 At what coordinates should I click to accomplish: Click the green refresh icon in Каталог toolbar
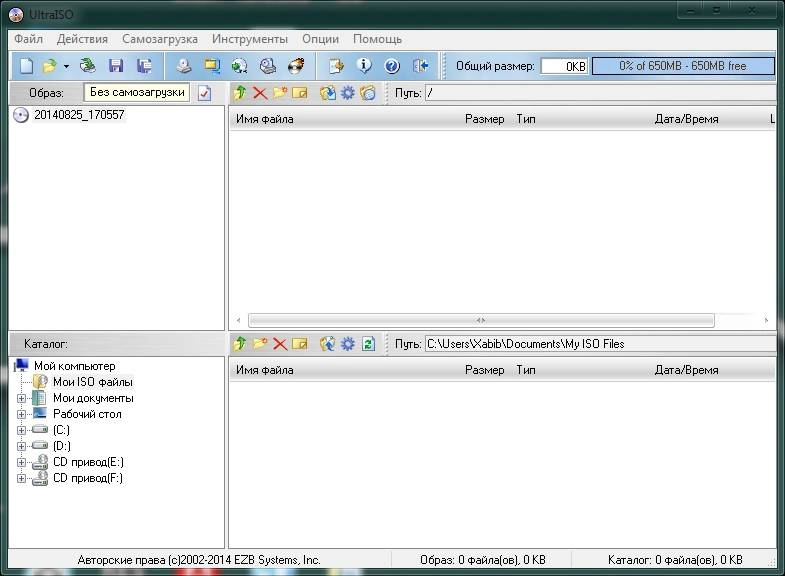pyautogui.click(x=368, y=344)
